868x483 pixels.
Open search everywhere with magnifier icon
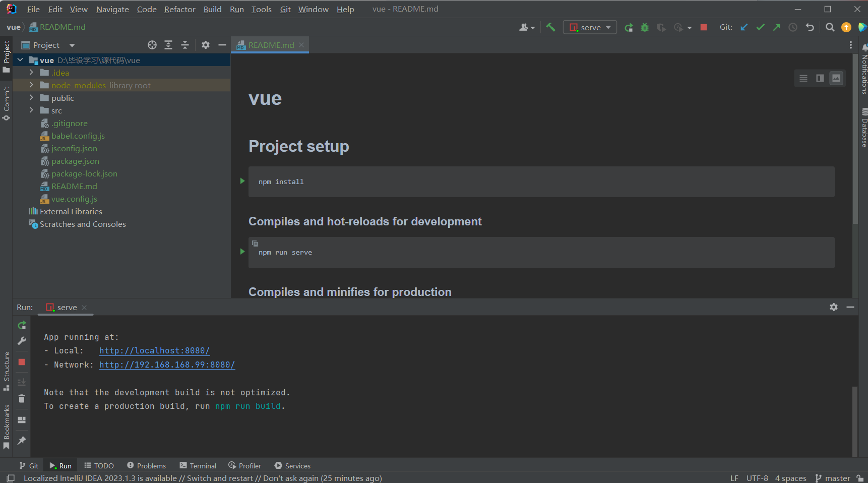coord(830,27)
